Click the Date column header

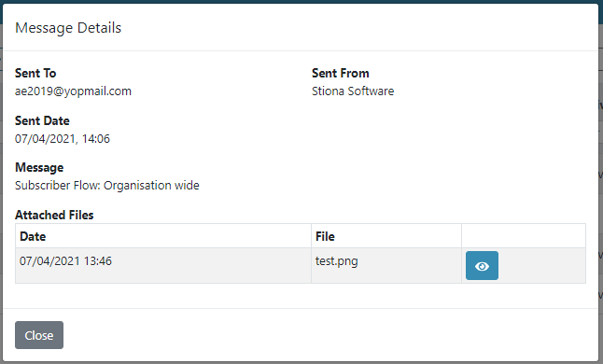coord(163,236)
